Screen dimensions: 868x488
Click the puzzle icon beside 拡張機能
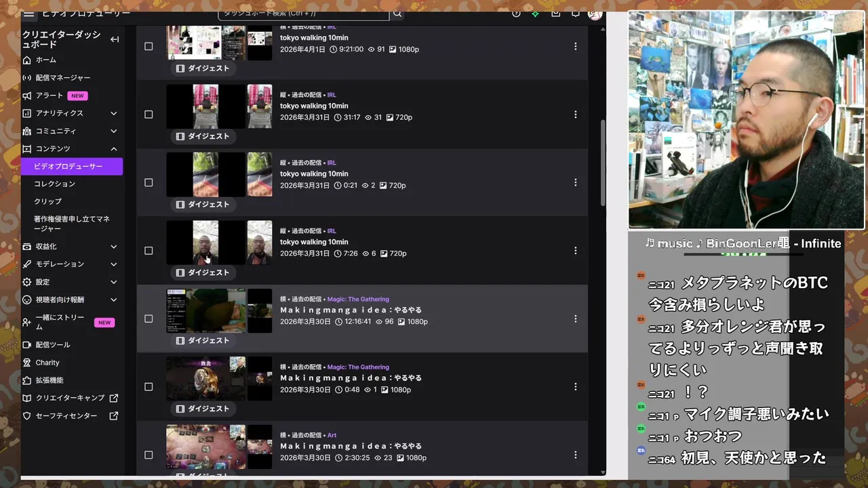[x=27, y=380]
